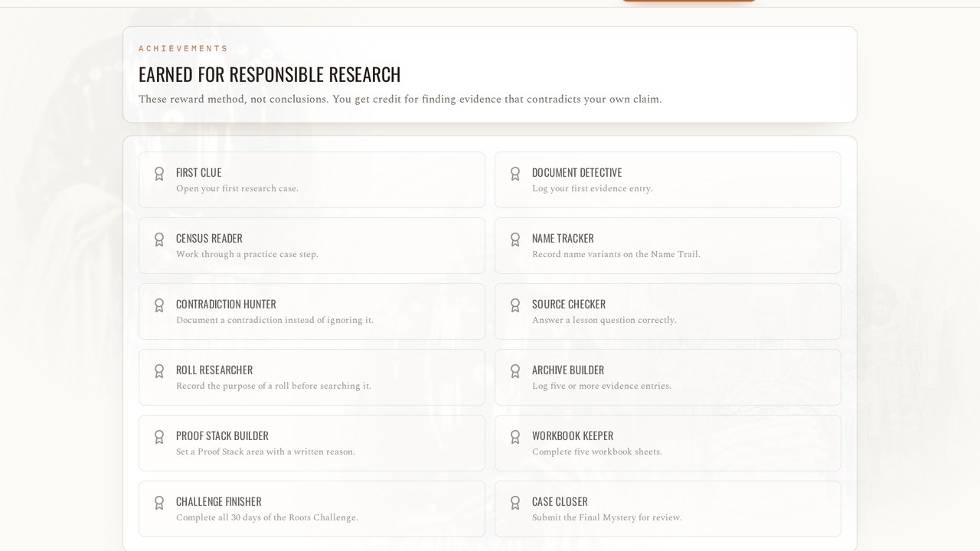Tap the Archive Builder ribbon icon

[x=515, y=371]
